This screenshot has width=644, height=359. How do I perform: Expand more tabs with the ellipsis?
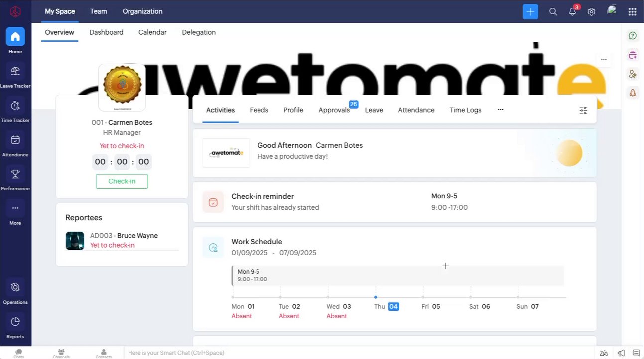point(501,110)
